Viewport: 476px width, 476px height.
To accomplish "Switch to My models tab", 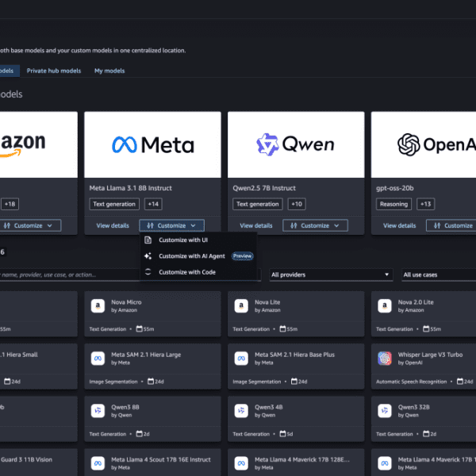I will [109, 71].
